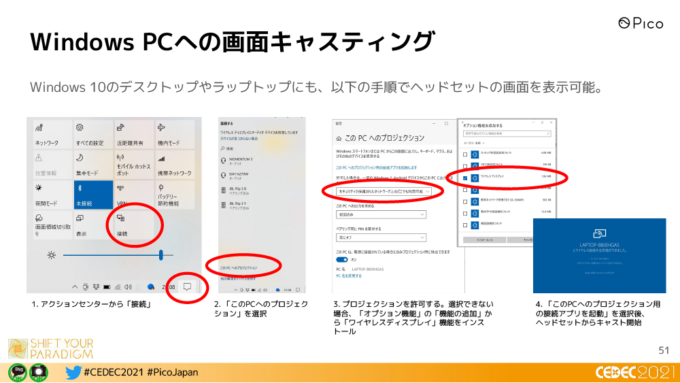Screen dimensions: 680x383
Task: Click the 接続 connect tile
Action: coord(134,225)
